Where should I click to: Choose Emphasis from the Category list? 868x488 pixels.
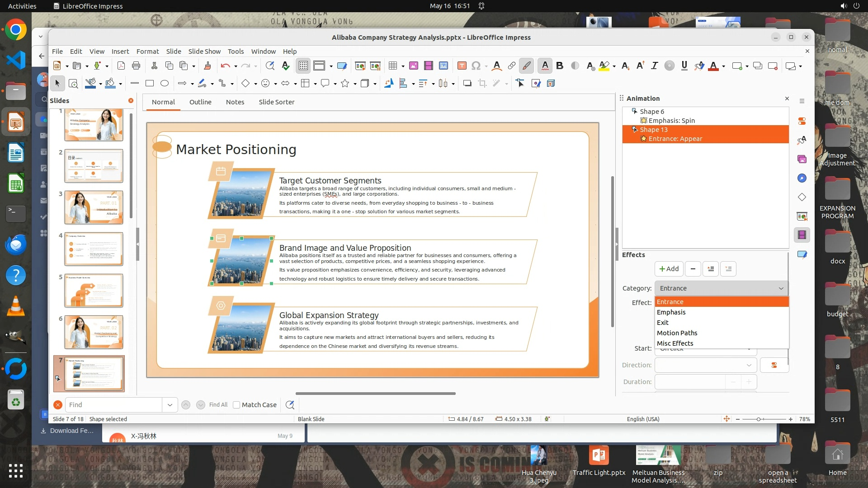click(671, 312)
